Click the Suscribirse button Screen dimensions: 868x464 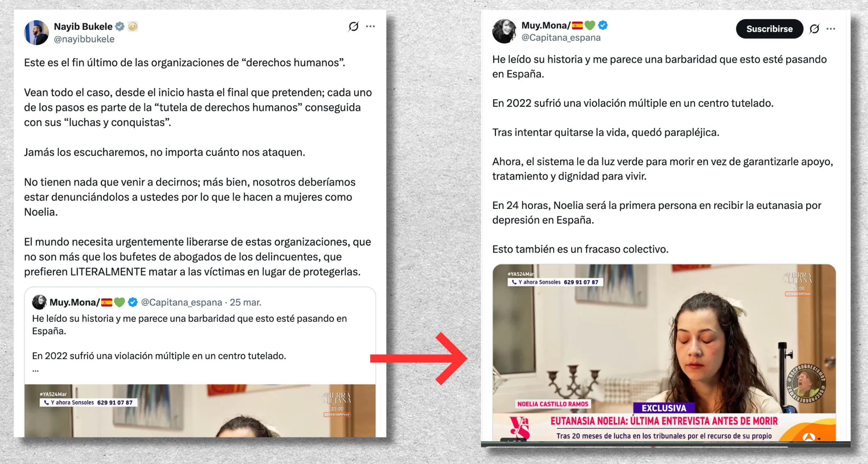pos(769,29)
